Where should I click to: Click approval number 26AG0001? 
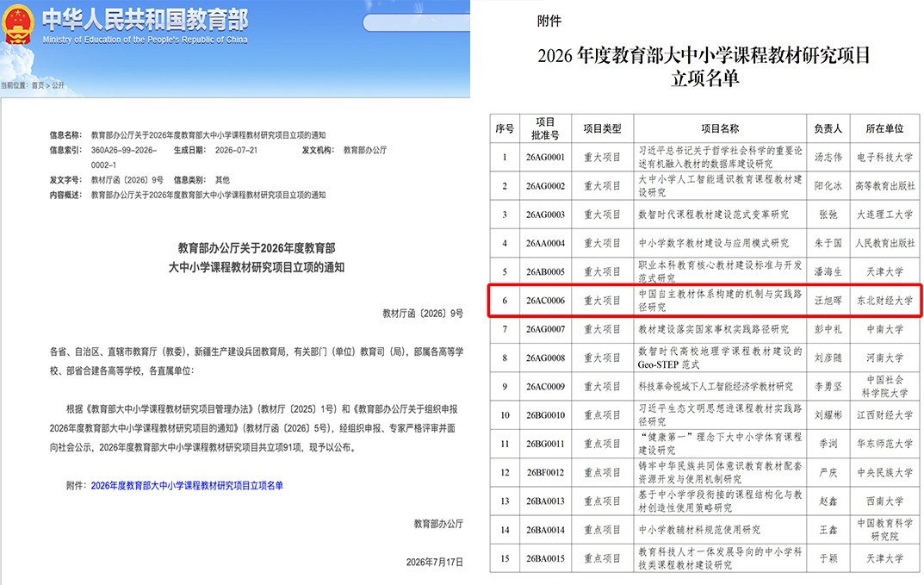545,158
